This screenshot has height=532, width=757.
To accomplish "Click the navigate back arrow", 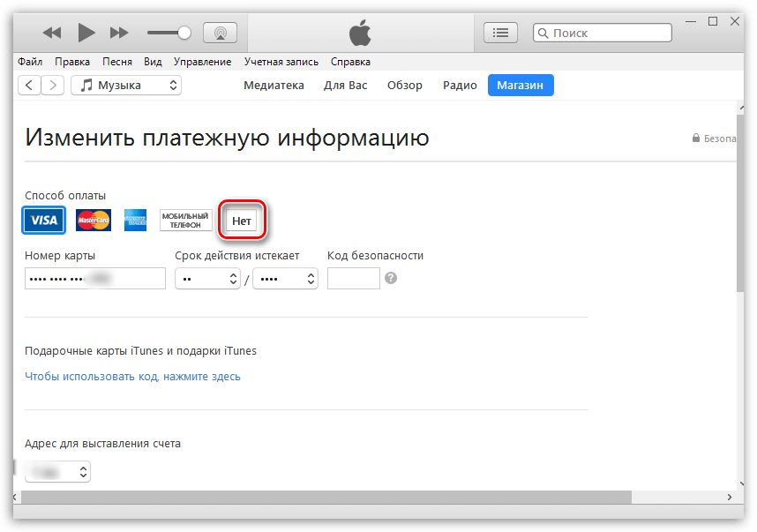I will coord(30,86).
